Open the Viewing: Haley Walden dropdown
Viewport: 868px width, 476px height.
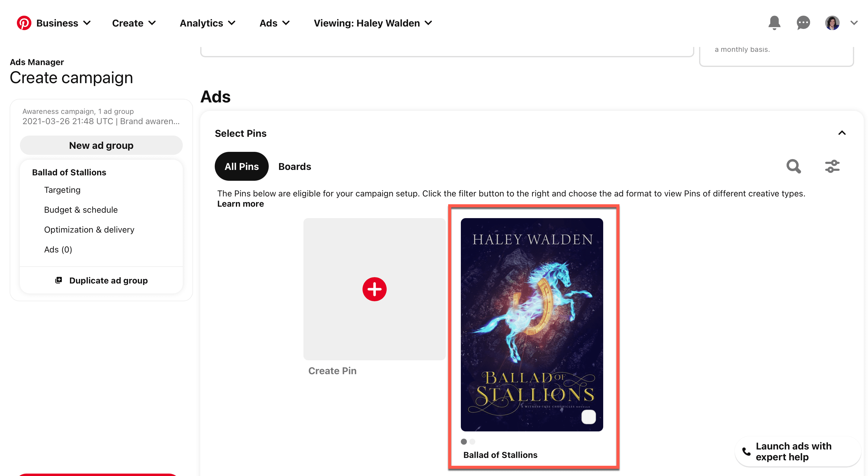pyautogui.click(x=373, y=23)
